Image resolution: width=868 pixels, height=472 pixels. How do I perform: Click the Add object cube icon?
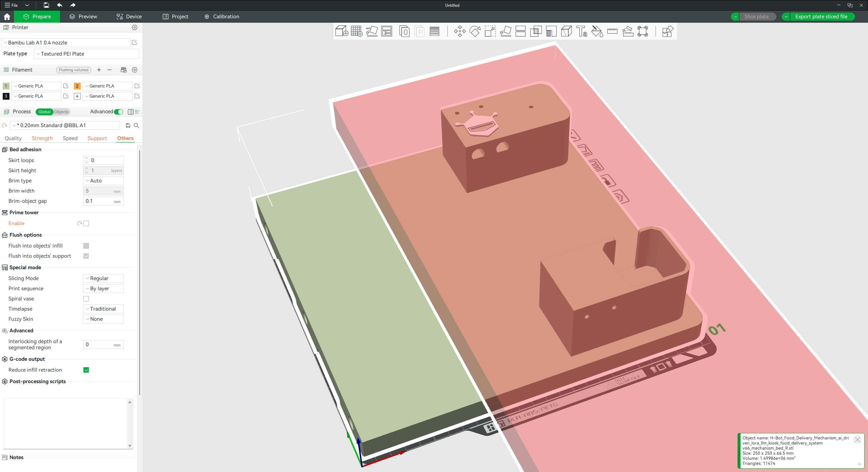click(x=341, y=31)
